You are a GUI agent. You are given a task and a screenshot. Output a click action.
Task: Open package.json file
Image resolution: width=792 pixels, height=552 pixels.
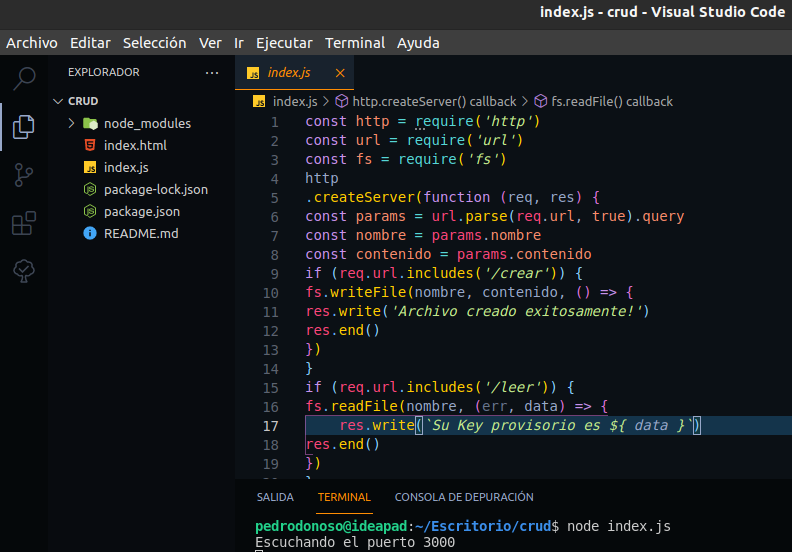coord(142,211)
